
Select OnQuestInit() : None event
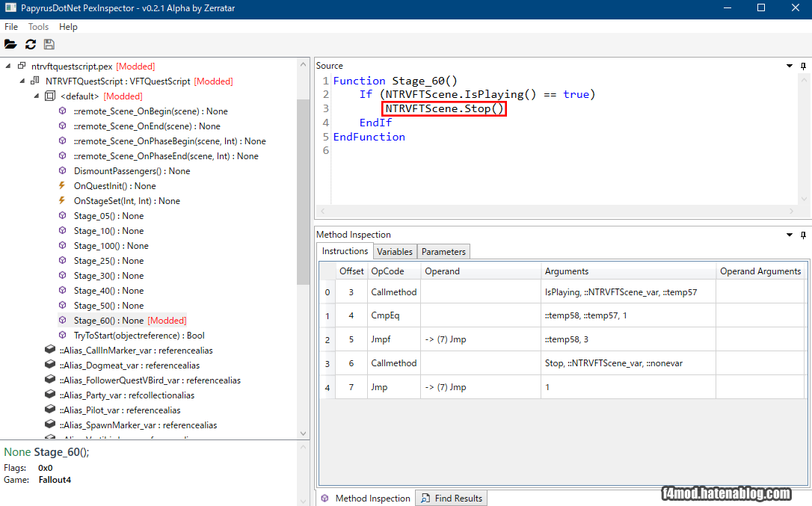click(114, 186)
